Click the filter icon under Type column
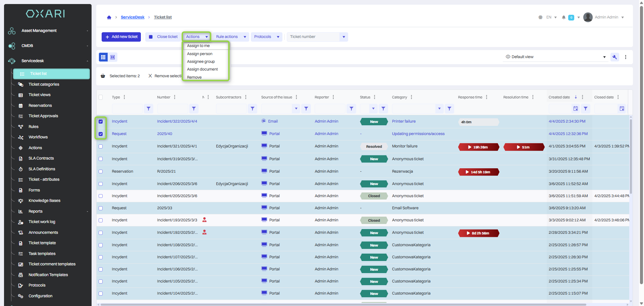The height and width of the screenshot is (306, 644). [148, 108]
